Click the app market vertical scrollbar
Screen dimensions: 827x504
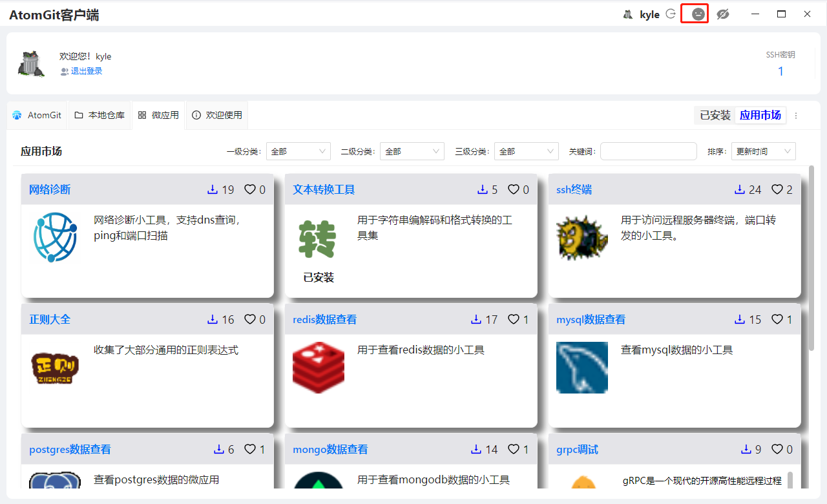(811, 258)
